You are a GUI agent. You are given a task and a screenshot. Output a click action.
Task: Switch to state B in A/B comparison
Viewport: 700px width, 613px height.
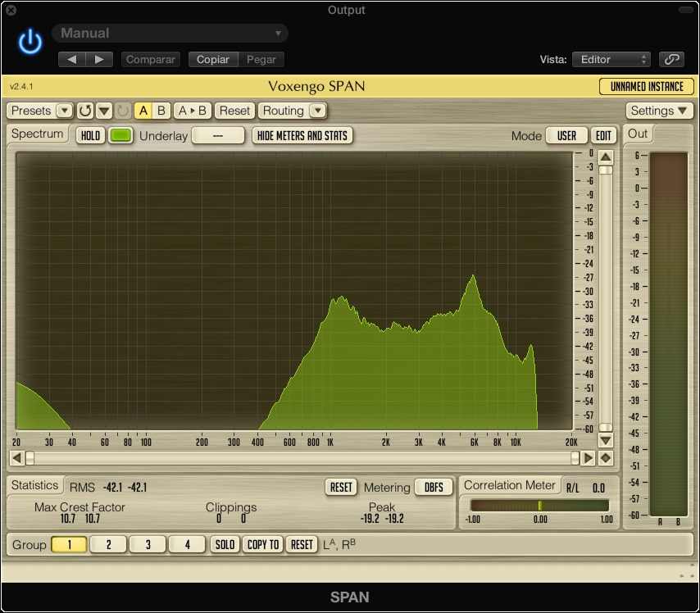click(161, 111)
